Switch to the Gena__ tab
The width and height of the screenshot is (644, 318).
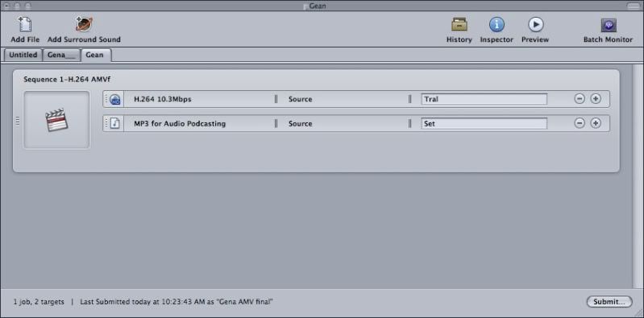(61, 55)
